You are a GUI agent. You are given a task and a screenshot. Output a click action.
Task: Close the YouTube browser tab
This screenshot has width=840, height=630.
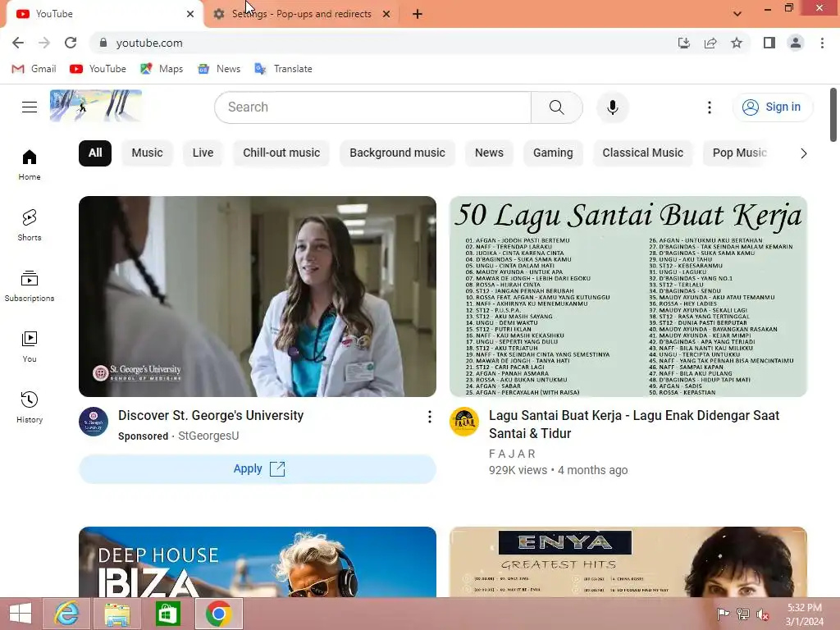pos(190,14)
